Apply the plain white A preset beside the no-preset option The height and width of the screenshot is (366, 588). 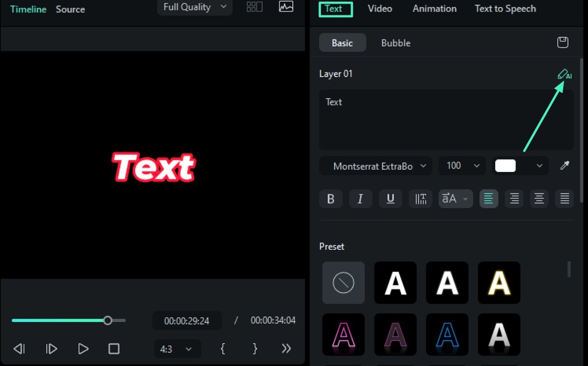click(x=395, y=283)
